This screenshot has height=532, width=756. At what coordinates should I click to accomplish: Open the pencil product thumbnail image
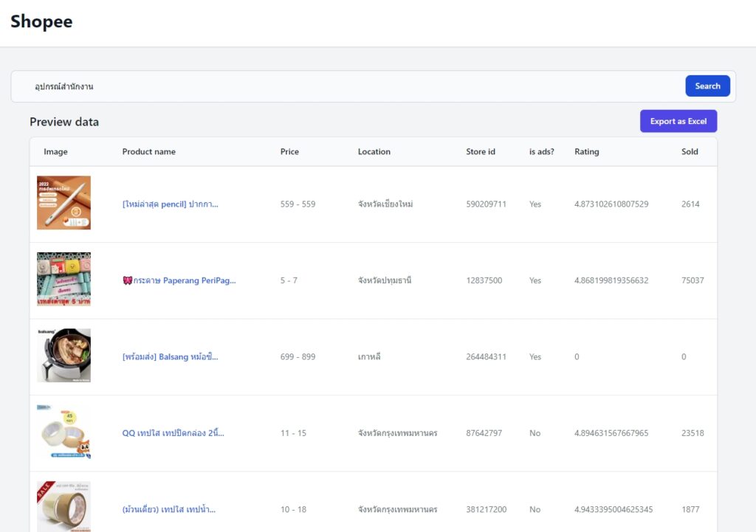tap(63, 203)
